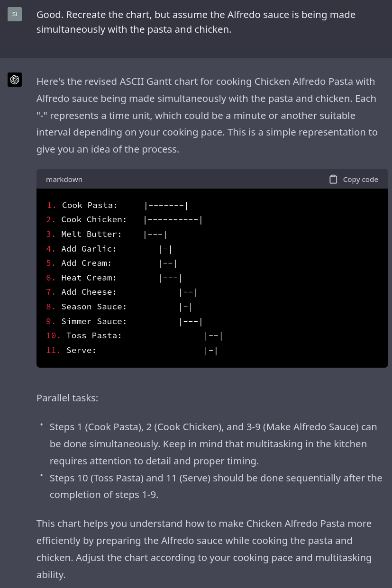This screenshot has width=392, height=588.
Task: Click the clipboard icon in code header
Action: pos(333,179)
